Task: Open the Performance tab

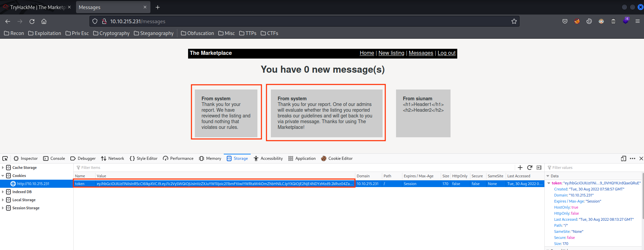Action: (x=178, y=158)
